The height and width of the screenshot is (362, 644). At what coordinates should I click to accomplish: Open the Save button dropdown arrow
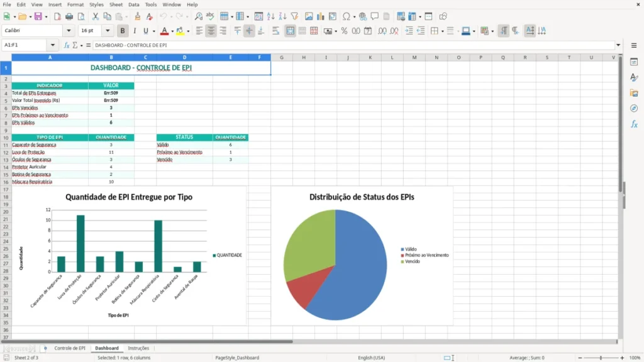click(46, 17)
